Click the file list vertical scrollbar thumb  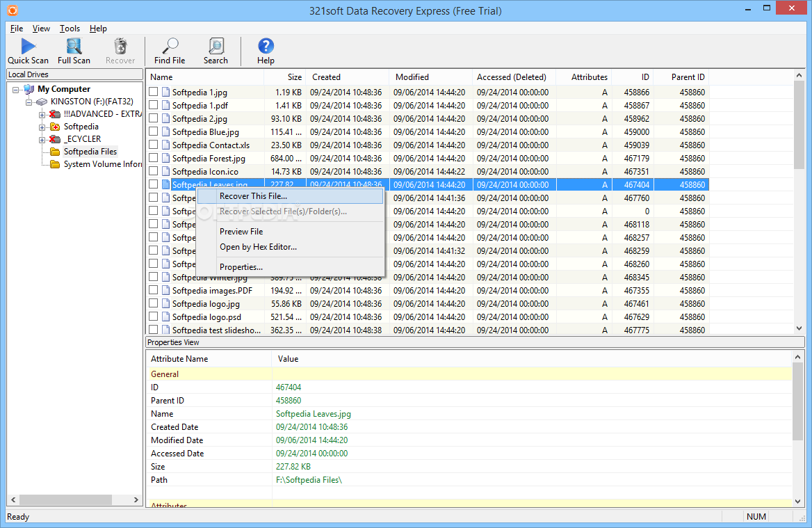(799, 125)
